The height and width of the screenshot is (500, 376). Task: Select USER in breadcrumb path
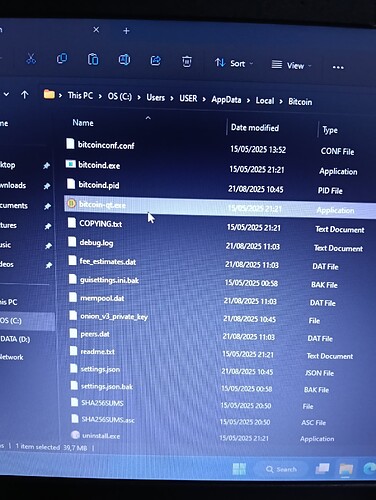[x=188, y=99]
